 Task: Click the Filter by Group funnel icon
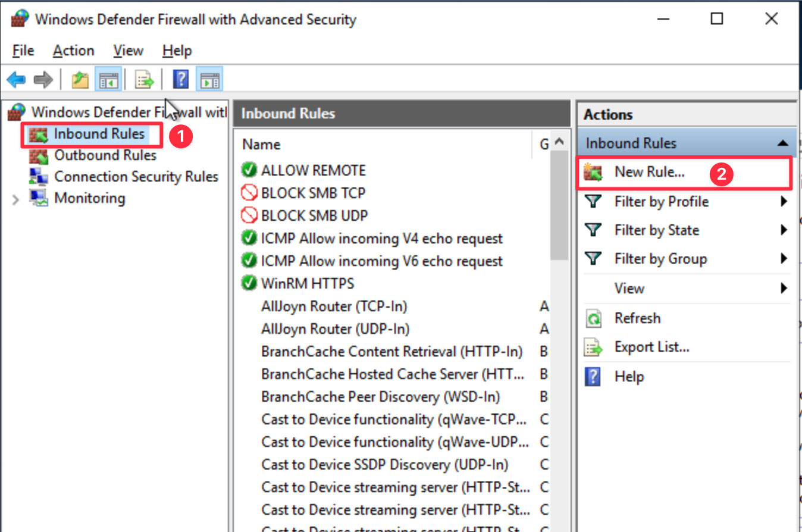593,259
